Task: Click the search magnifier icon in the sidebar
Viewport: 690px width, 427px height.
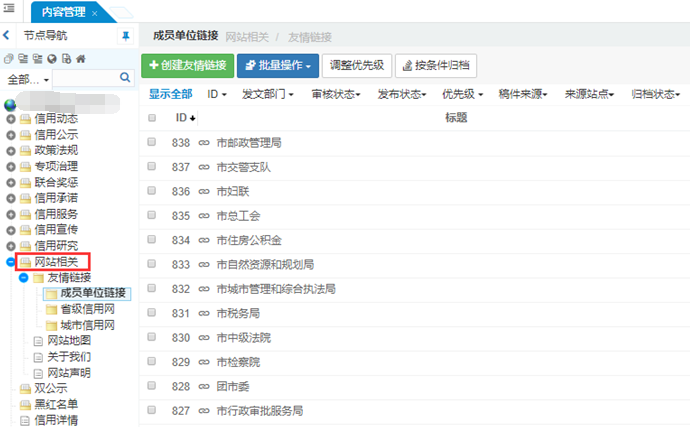Action: (x=125, y=77)
